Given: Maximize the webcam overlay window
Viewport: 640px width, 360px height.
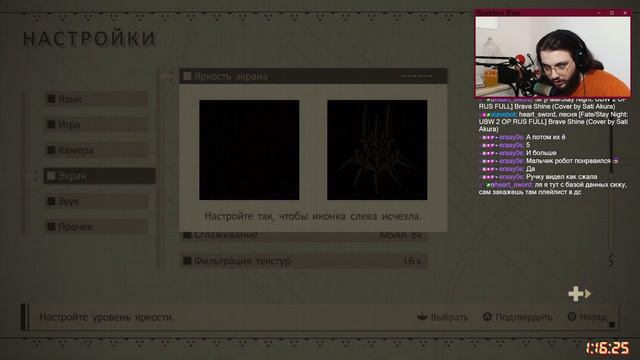Looking at the screenshot, I should 611,13.
